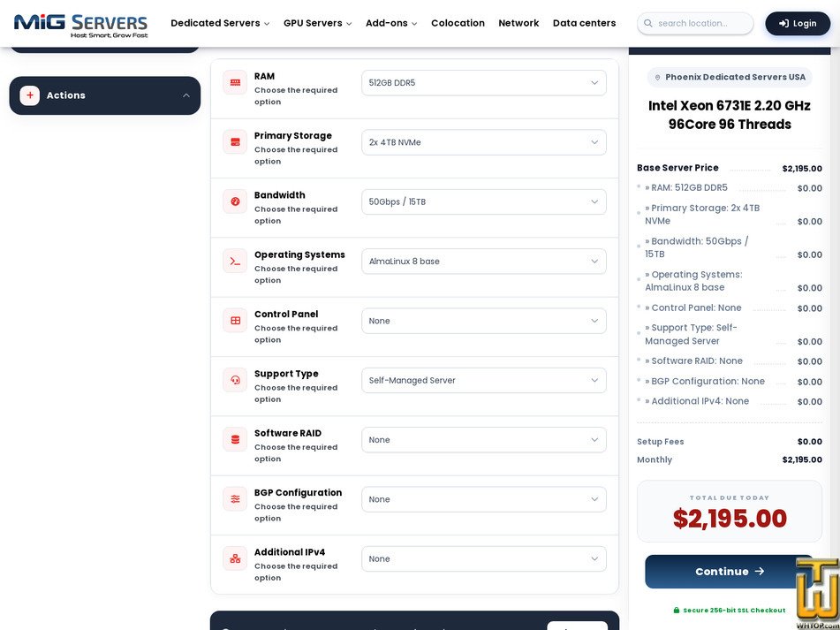Click the location pin icon beside Phoenix
Screen dimensions: 840x630
pos(658,77)
